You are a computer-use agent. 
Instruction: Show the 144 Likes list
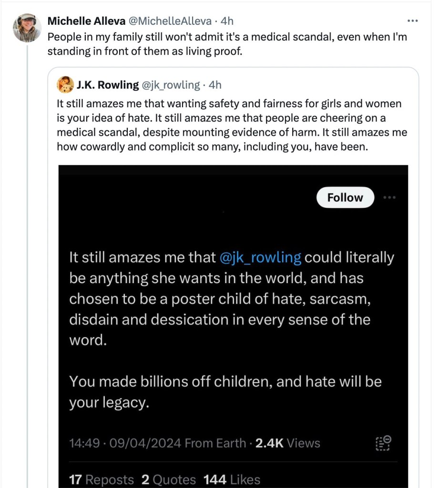click(x=232, y=479)
